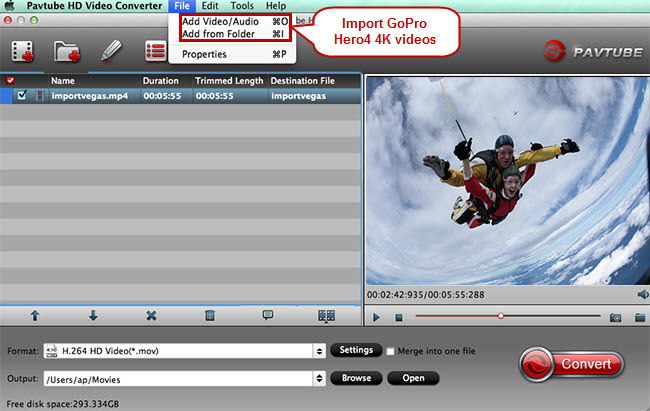Image resolution: width=650 pixels, height=411 pixels.
Task: Stop the preview playback
Action: pyautogui.click(x=399, y=318)
